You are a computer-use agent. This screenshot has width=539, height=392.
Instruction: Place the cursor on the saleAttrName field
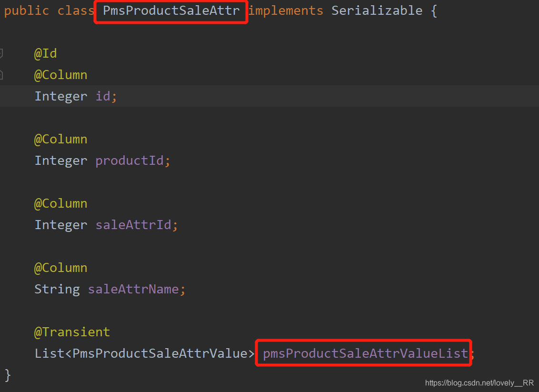133,289
